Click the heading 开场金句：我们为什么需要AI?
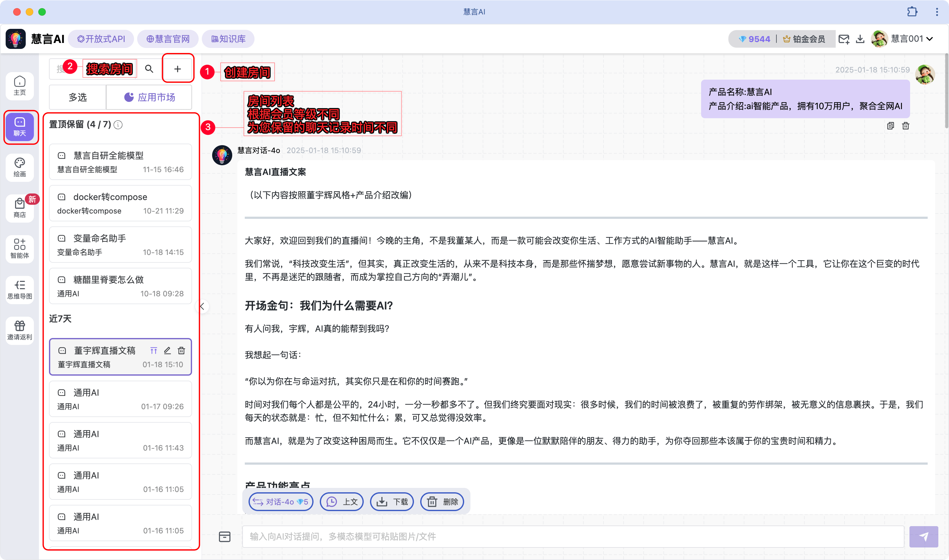 (319, 305)
